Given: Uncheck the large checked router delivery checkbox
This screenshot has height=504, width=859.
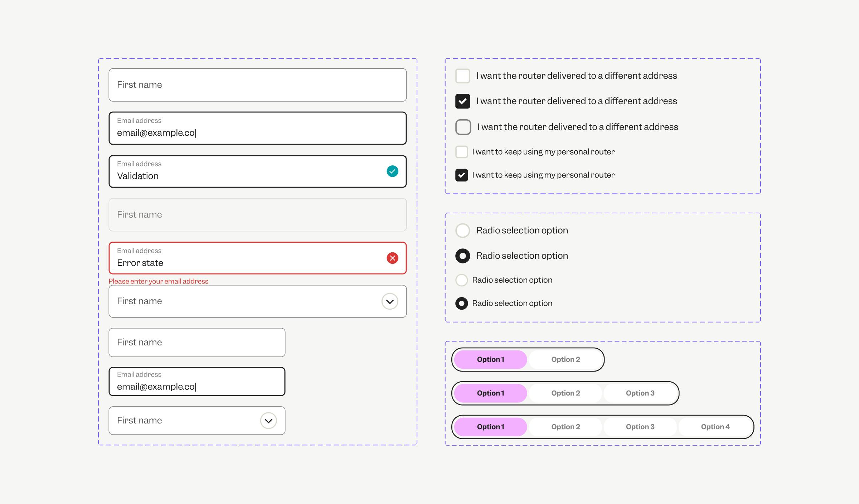Looking at the screenshot, I should (462, 101).
